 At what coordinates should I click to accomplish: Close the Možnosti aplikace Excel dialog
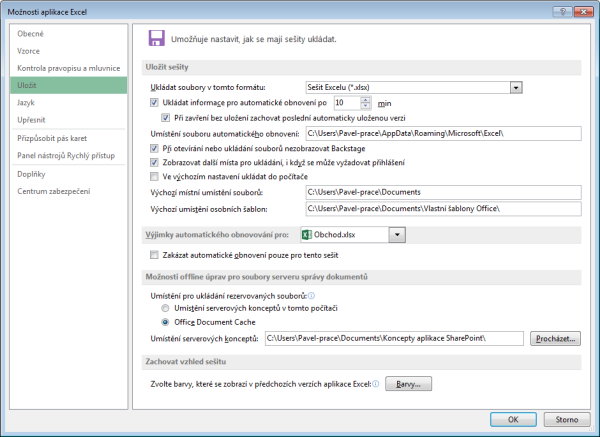[x=583, y=12]
